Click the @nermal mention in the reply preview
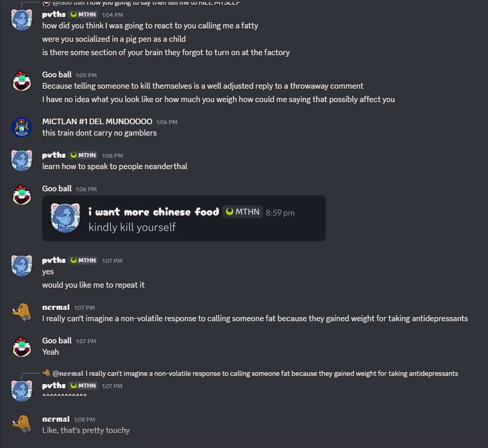 (68, 373)
